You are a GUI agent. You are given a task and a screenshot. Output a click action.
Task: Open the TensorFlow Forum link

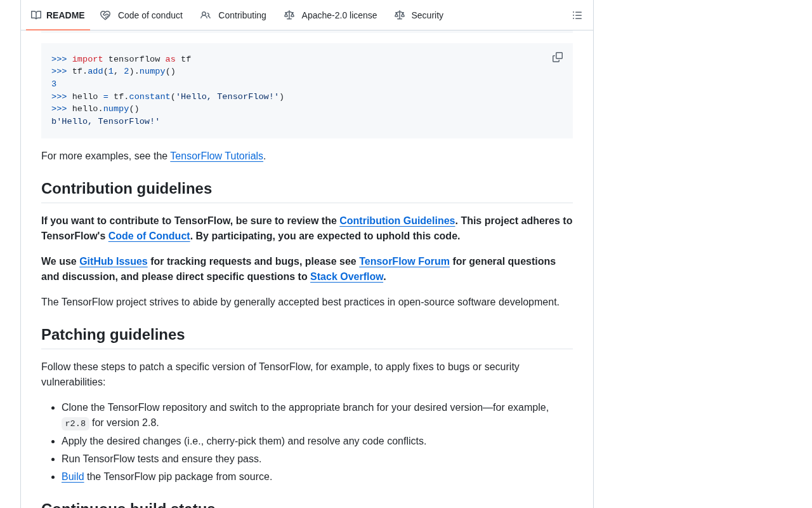(404, 262)
